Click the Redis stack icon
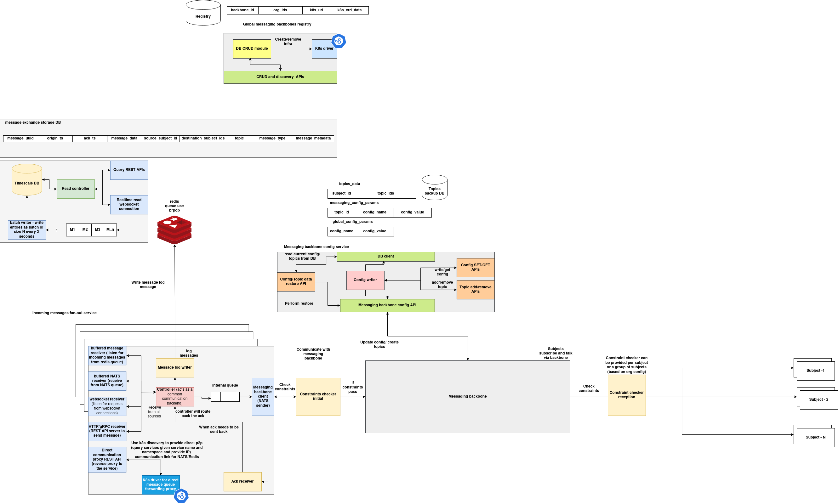This screenshot has width=838, height=504. tap(174, 230)
